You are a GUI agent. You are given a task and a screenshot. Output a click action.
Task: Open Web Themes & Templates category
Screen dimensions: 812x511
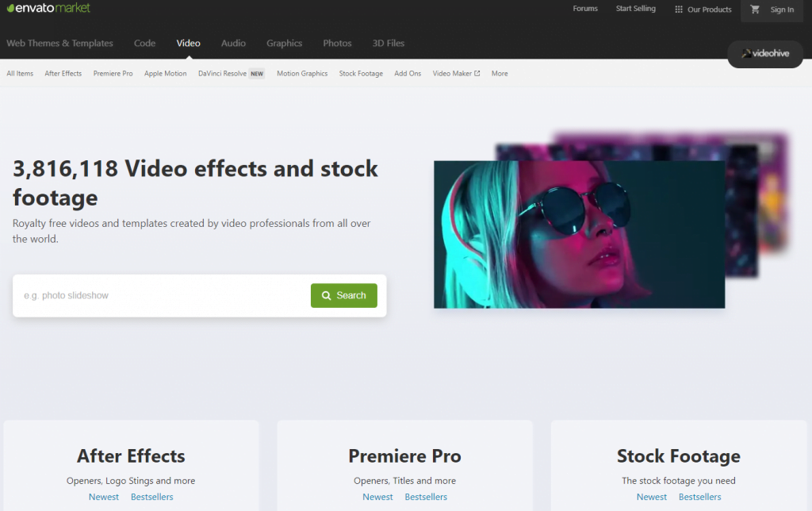[x=59, y=43]
